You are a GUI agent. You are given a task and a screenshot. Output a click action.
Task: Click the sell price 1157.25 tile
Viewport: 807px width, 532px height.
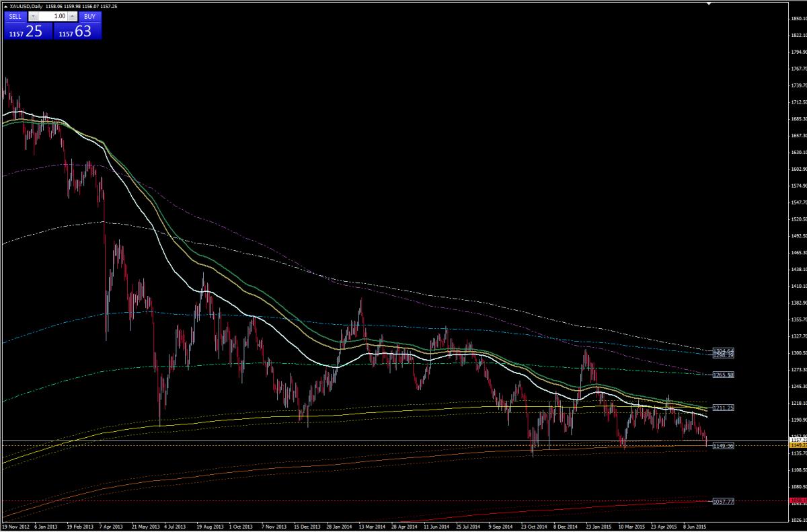28,31
